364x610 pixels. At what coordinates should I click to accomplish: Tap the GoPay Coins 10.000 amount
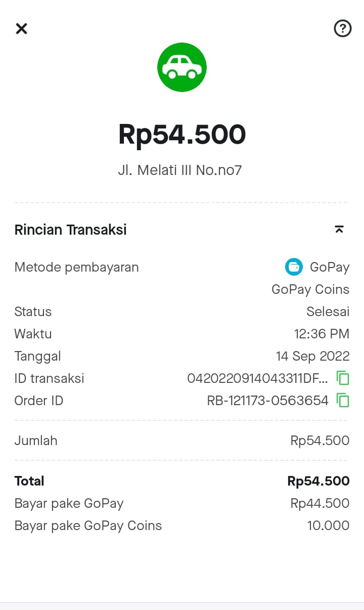(328, 526)
